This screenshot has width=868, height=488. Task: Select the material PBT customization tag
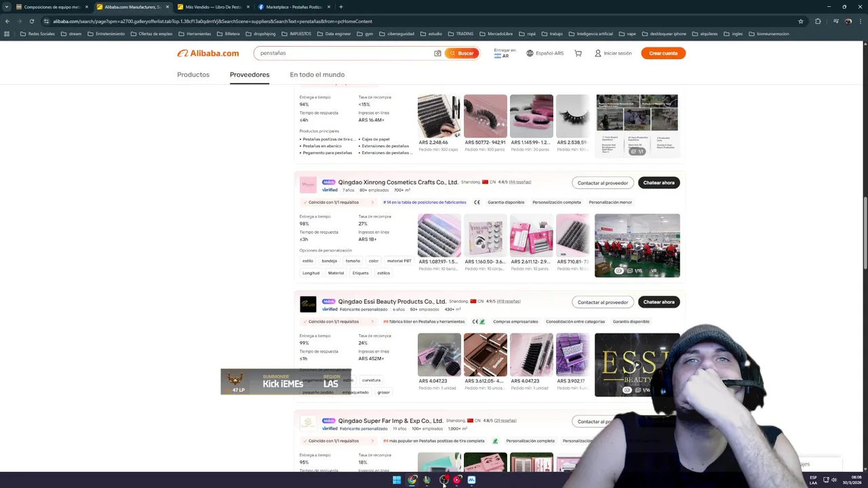(x=399, y=261)
